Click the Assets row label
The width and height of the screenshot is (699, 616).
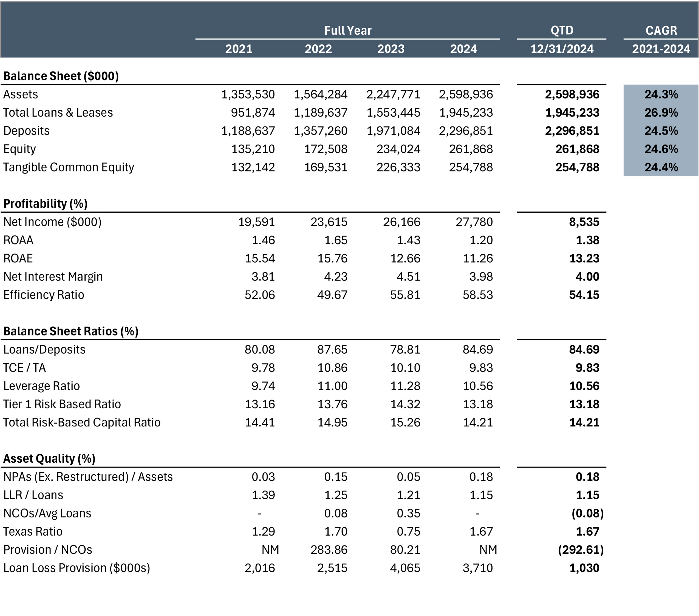[21, 94]
